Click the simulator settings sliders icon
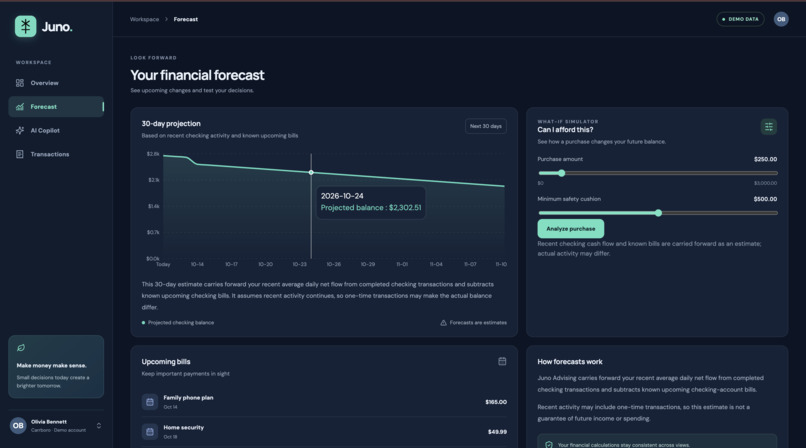806x448 pixels. point(768,126)
